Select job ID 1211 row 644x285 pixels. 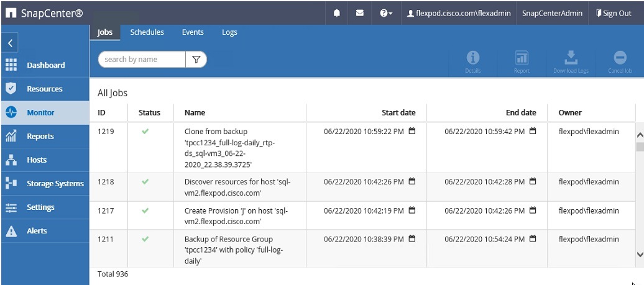[x=362, y=249]
